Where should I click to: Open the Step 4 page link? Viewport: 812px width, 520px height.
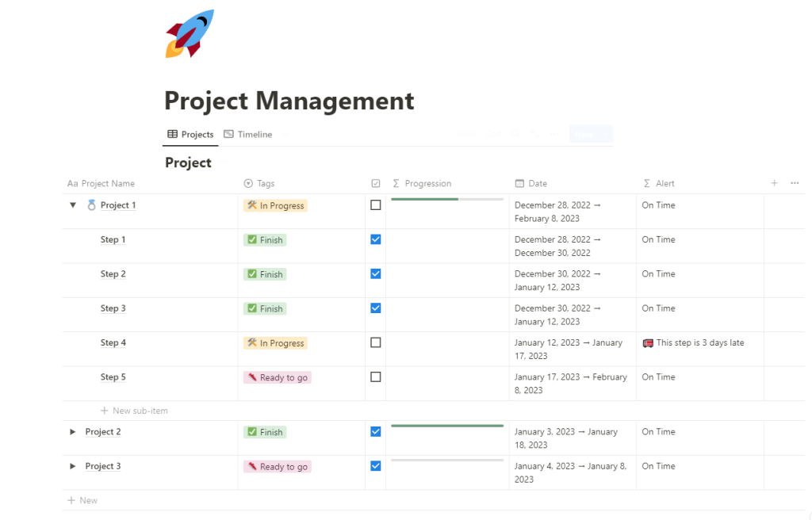(x=113, y=343)
